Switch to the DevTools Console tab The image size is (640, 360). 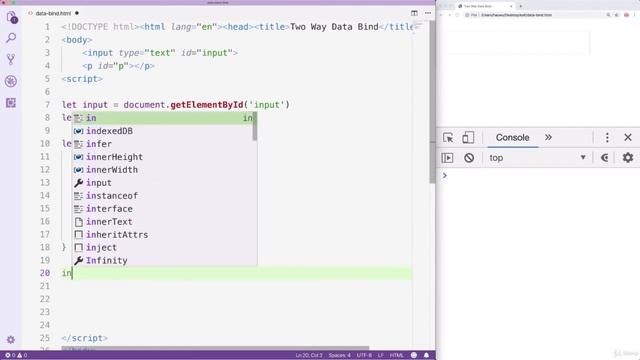512,138
